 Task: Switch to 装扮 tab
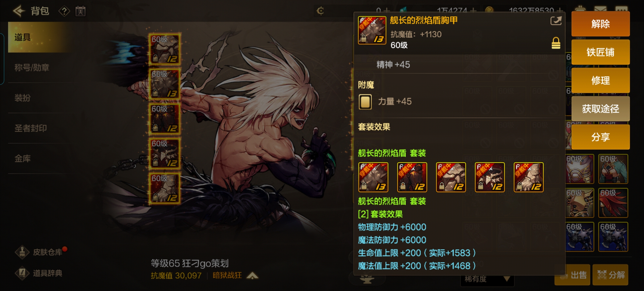tap(23, 98)
